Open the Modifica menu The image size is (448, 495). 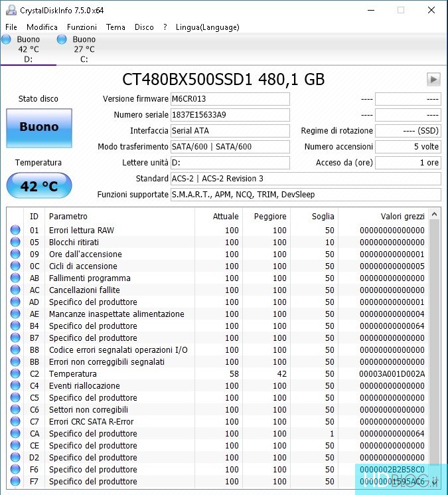(x=42, y=27)
